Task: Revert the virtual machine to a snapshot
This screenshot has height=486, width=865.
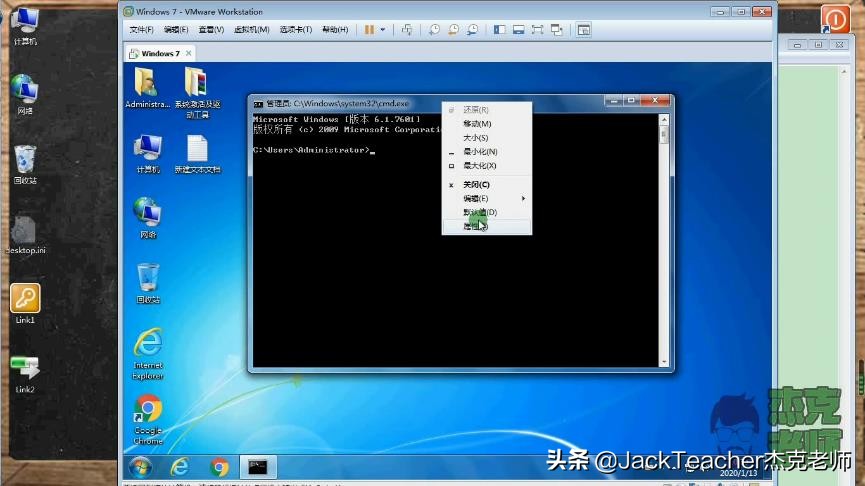Action: point(453,30)
